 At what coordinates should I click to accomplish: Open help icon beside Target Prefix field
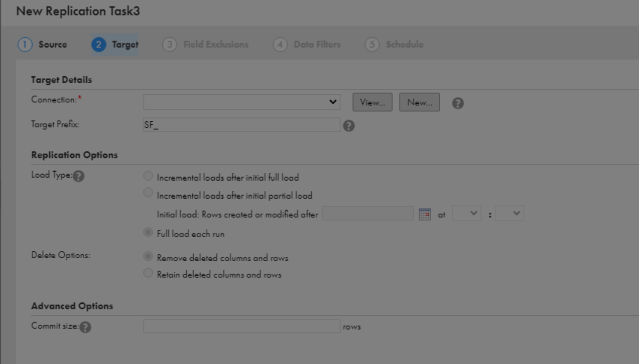[x=349, y=126]
